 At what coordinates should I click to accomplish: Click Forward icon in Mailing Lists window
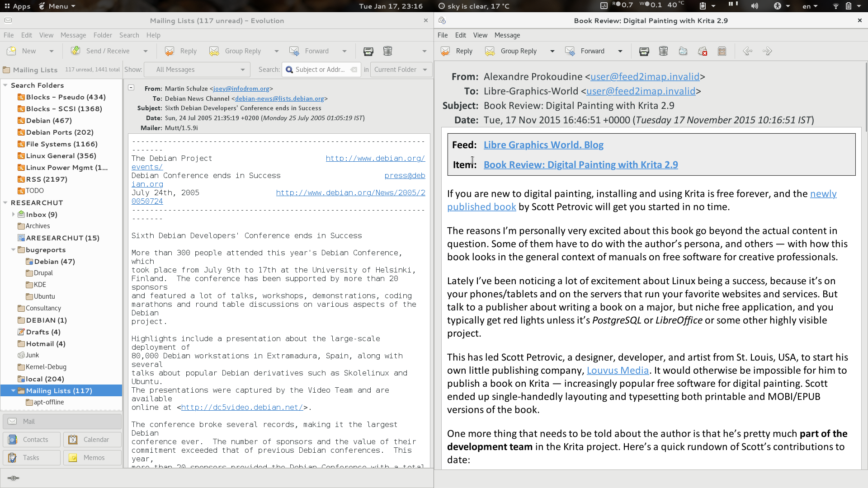pyautogui.click(x=294, y=51)
